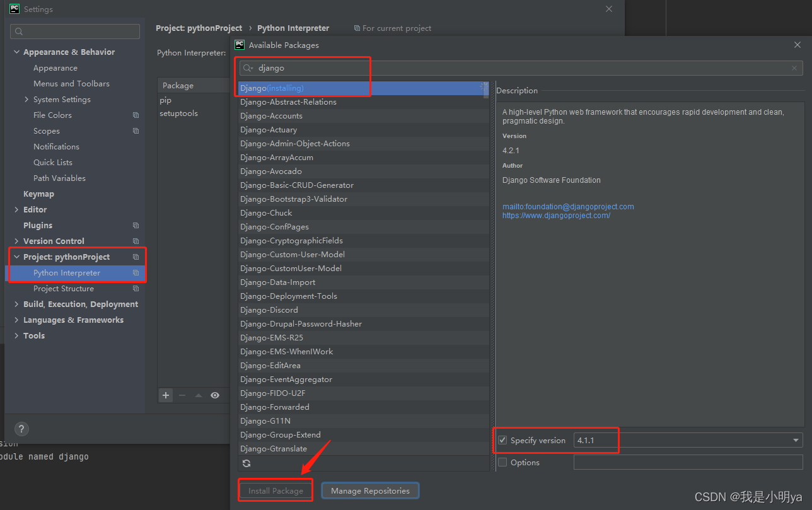Click the upgrade package arrow icon

199,395
